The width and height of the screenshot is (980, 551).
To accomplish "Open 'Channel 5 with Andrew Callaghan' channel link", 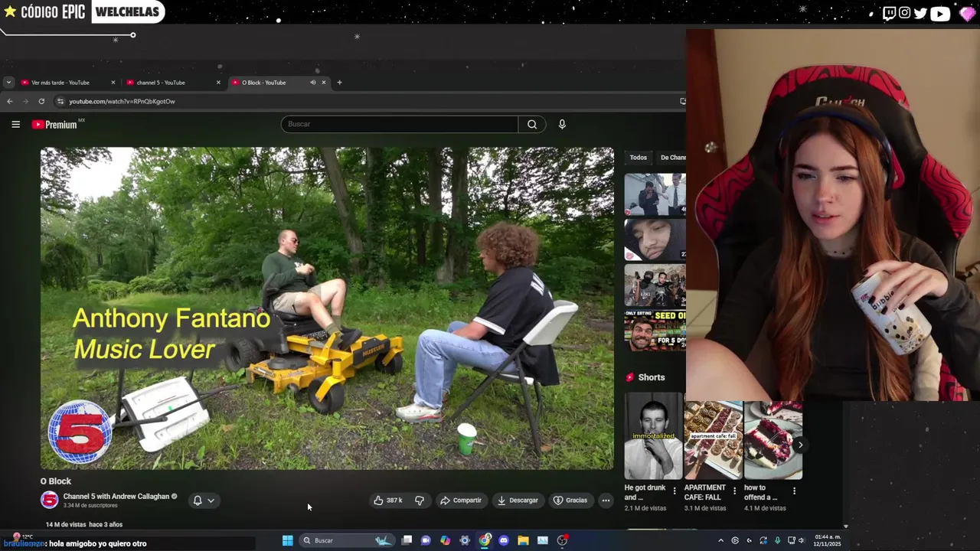I will (x=116, y=496).
